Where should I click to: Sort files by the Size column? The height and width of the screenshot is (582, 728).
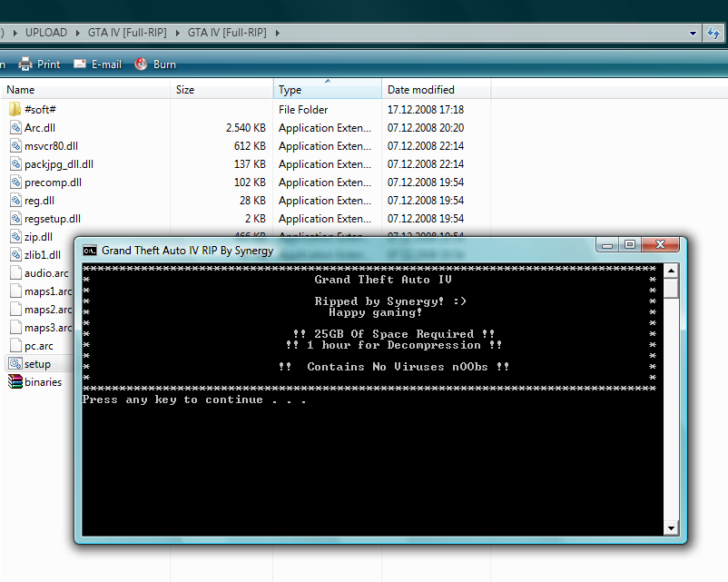tap(221, 89)
